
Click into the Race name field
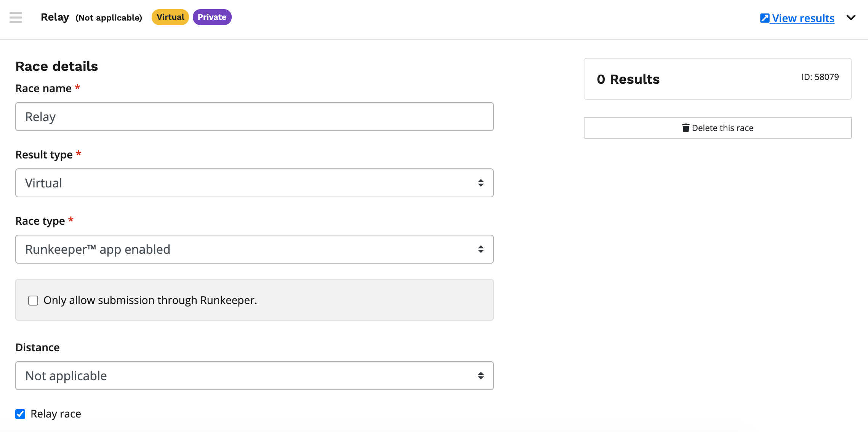click(x=254, y=117)
